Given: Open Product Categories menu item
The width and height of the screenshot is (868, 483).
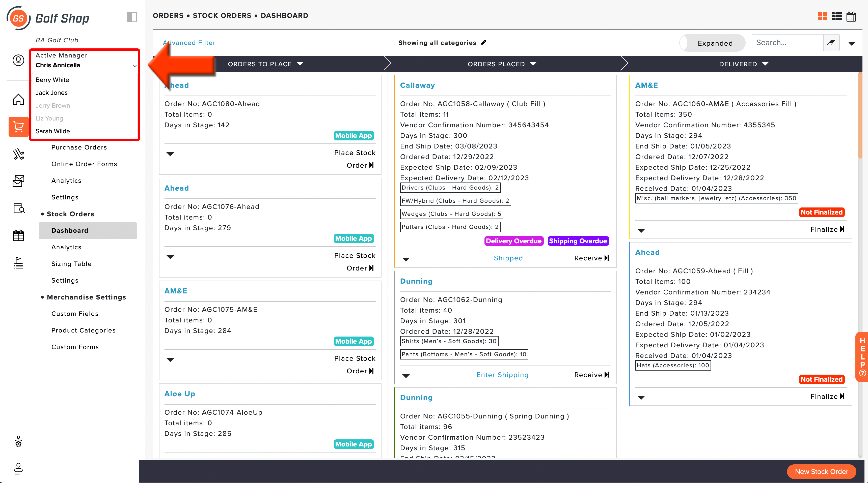Looking at the screenshot, I should coord(84,330).
